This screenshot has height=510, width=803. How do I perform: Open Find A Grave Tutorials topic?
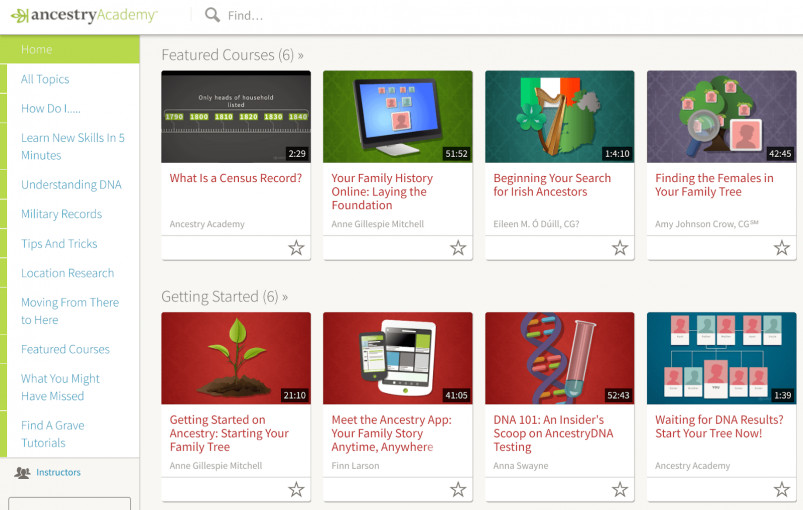[x=52, y=434]
